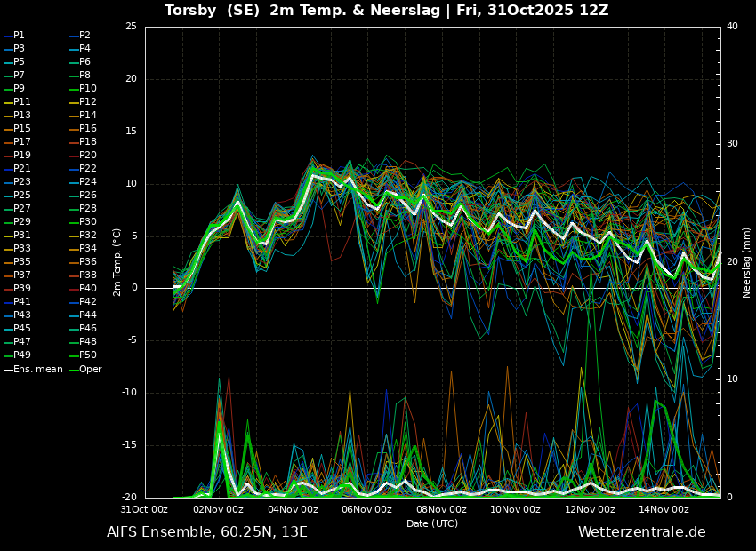Click the P25 legend entry
Screen dimensions: 756x551
point(17,195)
